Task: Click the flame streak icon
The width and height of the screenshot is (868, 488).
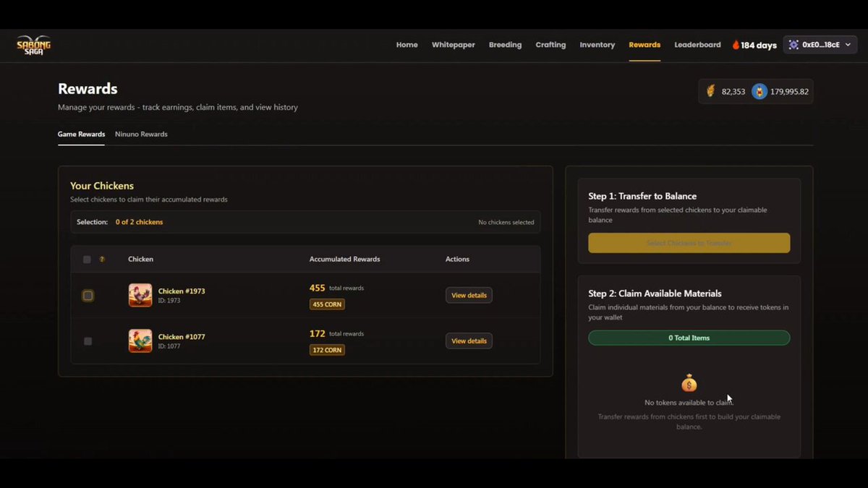Action: click(736, 45)
